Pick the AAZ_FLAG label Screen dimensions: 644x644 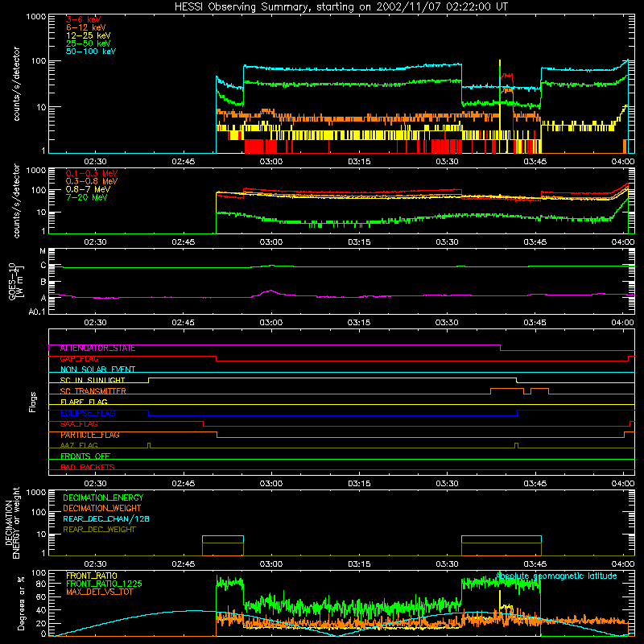tap(79, 446)
